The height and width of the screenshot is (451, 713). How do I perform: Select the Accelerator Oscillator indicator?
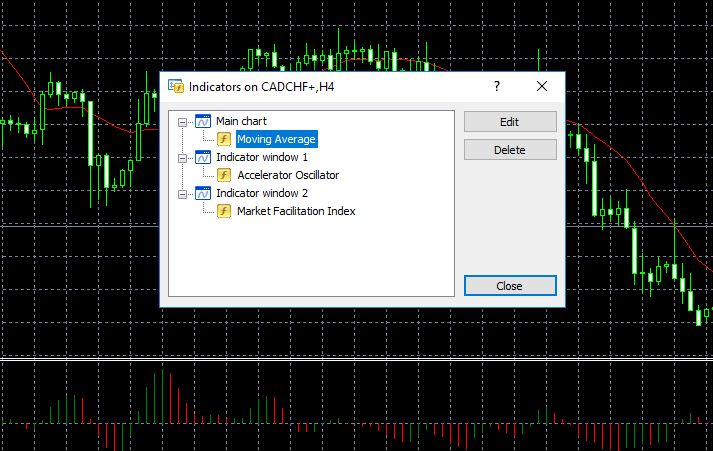tap(288, 175)
